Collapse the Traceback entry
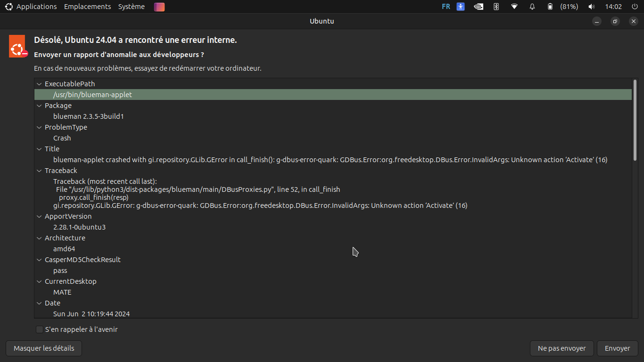 point(39,171)
